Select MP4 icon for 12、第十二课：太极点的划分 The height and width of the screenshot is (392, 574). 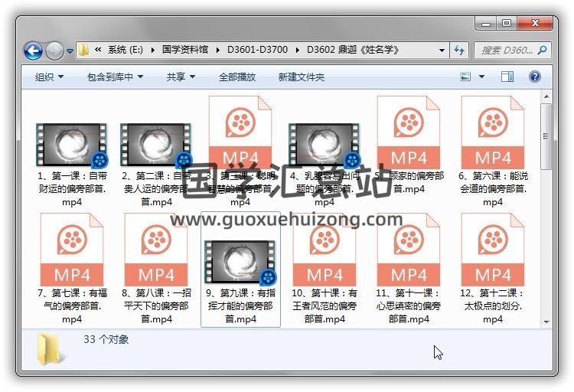pos(493,250)
